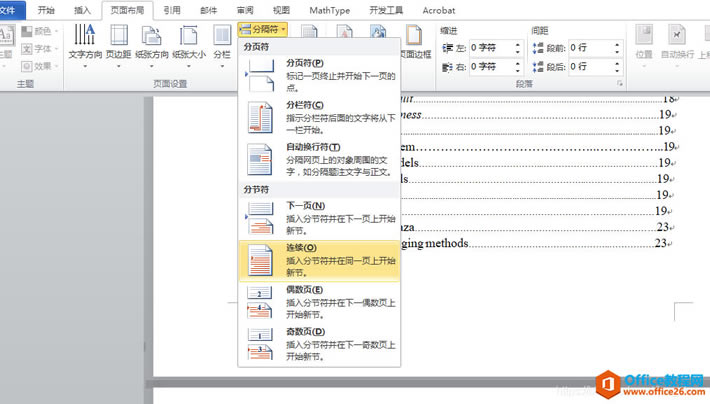The image size is (710, 404).
Task: Open the 颜色 theme colors dropdown
Action: (40, 31)
